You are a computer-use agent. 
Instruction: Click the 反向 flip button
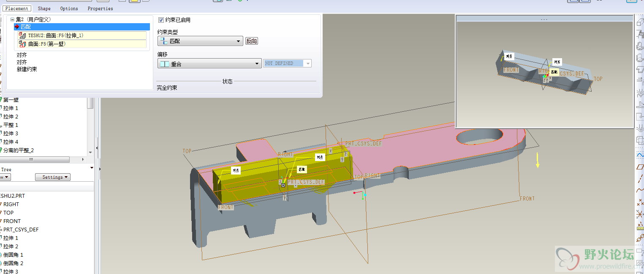(252, 41)
